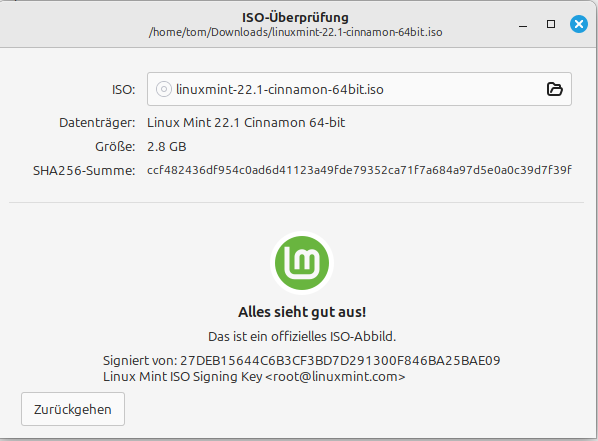This screenshot has width=598, height=441.
Task: Click the ISO-Überprüfung window title
Action: coord(295,17)
